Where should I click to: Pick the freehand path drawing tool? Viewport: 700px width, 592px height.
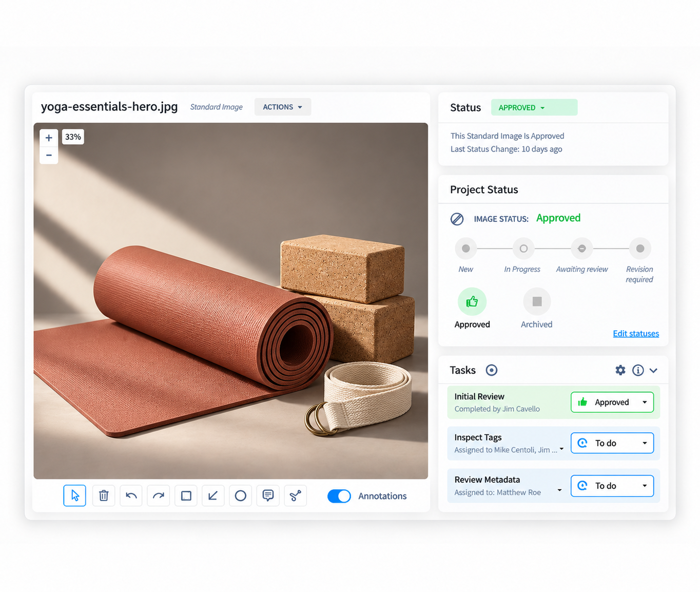pyautogui.click(x=296, y=495)
